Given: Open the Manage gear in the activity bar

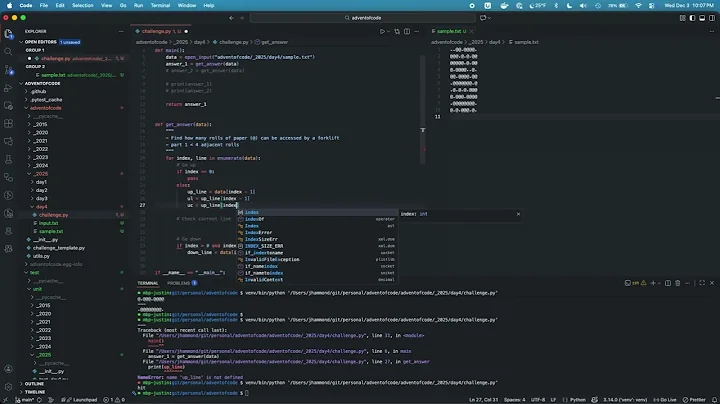Looking at the screenshot, I should tap(8, 387).
